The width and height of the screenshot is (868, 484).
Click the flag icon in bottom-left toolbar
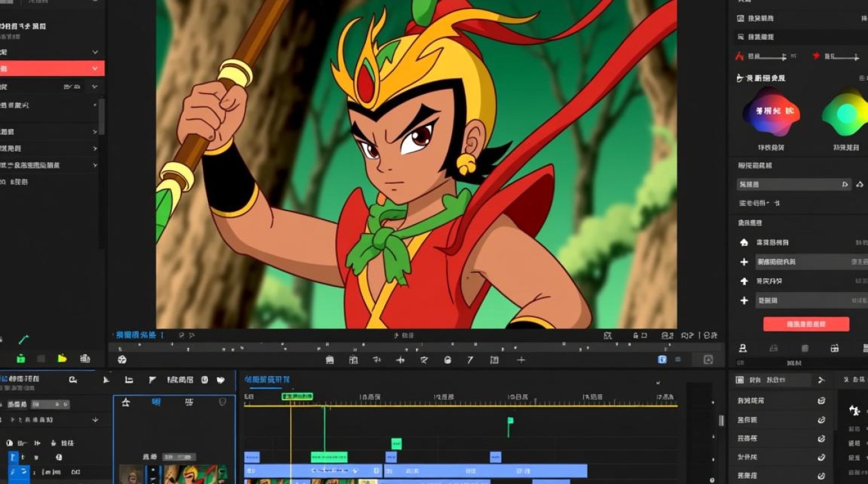(152, 380)
